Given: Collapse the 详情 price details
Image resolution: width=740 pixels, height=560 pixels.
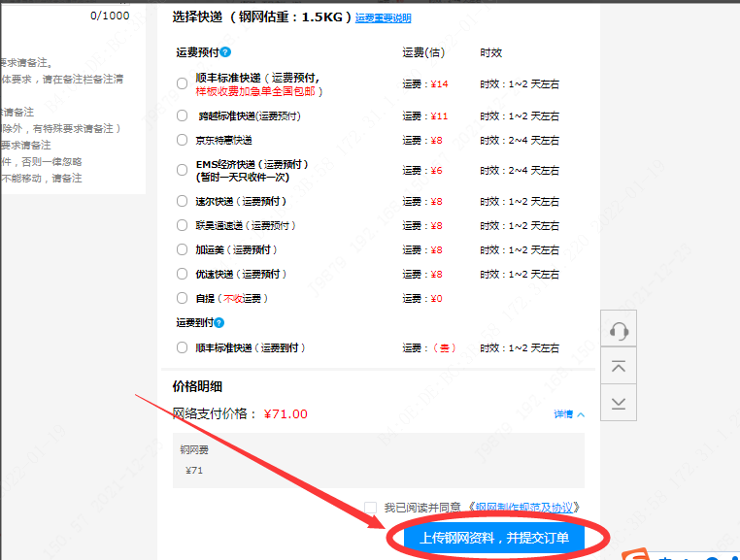Looking at the screenshot, I should click(569, 414).
